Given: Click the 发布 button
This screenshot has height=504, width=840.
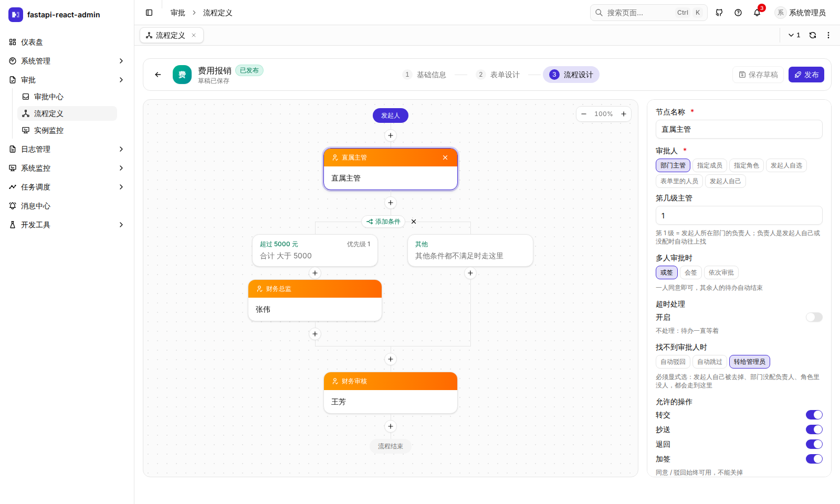Looking at the screenshot, I should click(806, 75).
